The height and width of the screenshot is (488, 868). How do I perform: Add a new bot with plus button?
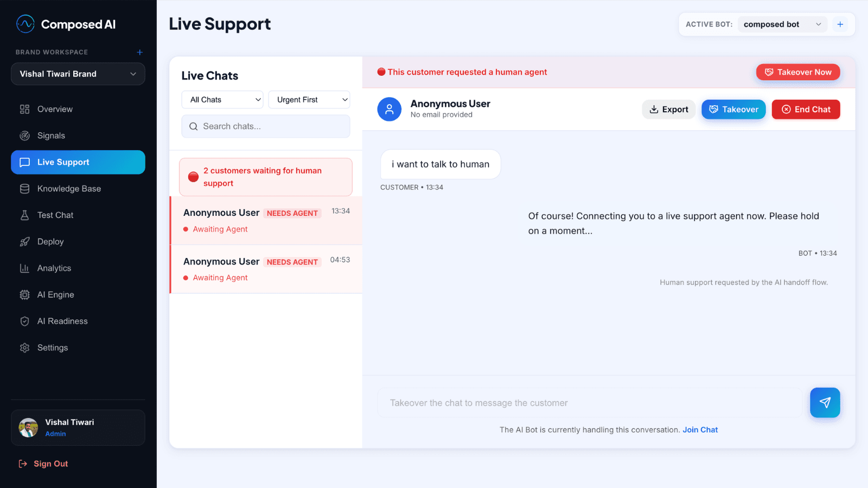tap(840, 24)
